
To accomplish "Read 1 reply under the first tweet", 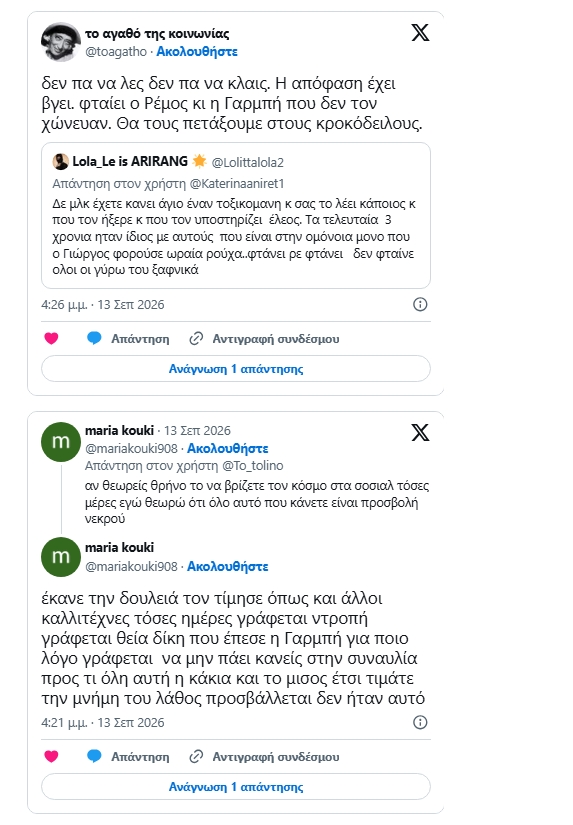I will (x=236, y=369).
